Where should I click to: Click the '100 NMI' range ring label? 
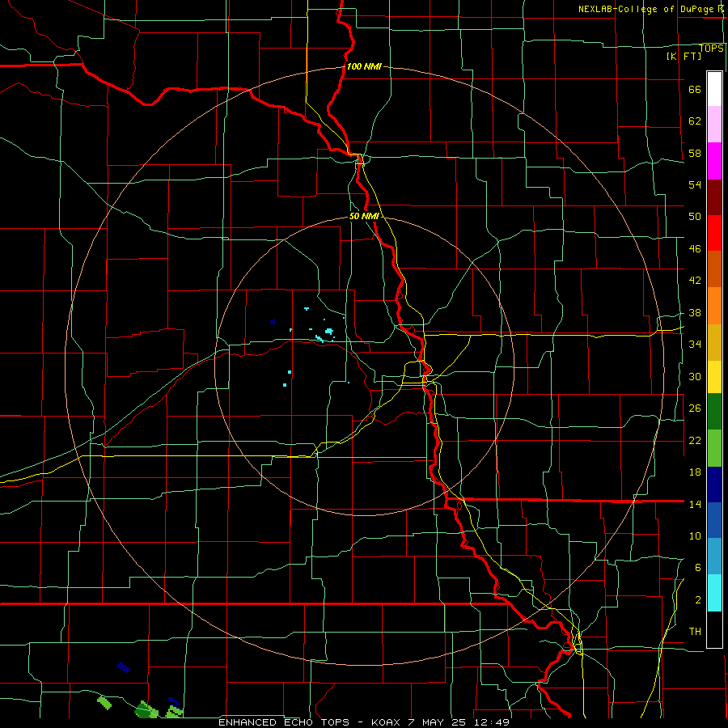pyautogui.click(x=364, y=66)
